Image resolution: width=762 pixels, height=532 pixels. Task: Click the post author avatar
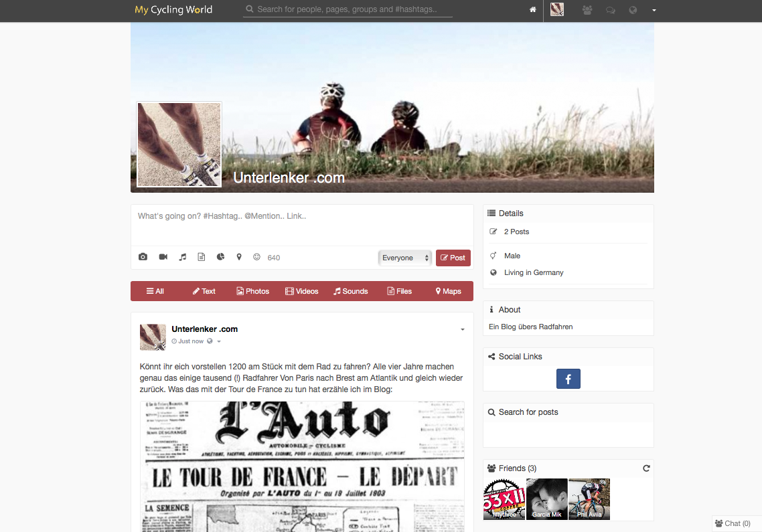click(x=153, y=337)
